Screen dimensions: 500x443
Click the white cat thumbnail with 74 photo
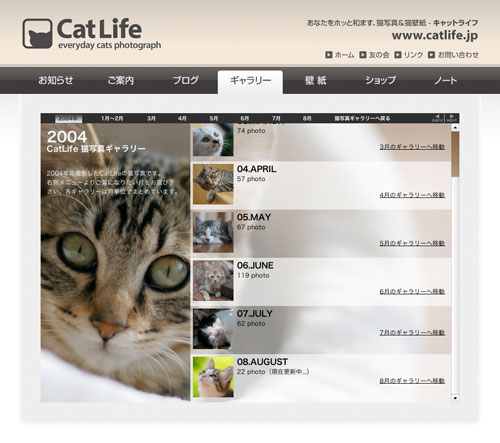click(x=213, y=140)
